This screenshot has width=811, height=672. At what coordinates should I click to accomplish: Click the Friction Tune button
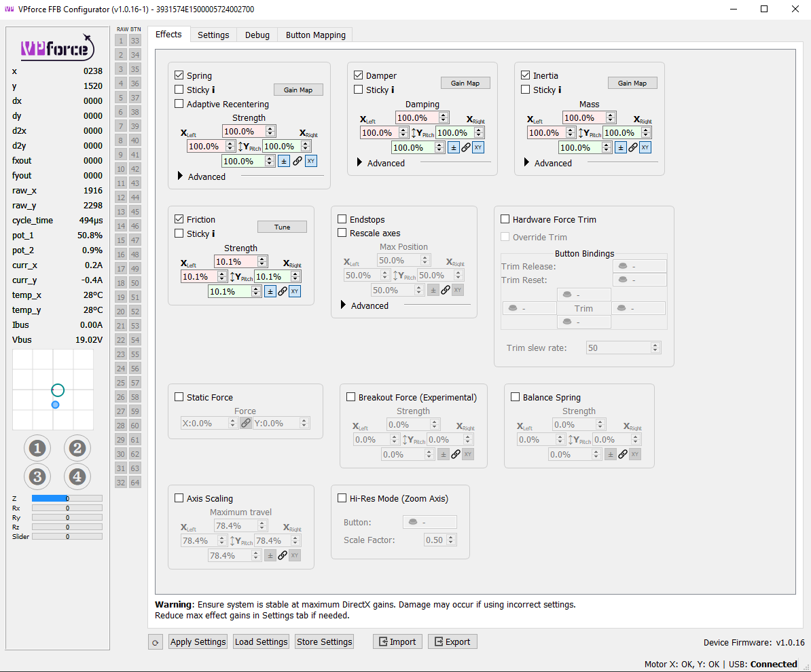click(282, 227)
